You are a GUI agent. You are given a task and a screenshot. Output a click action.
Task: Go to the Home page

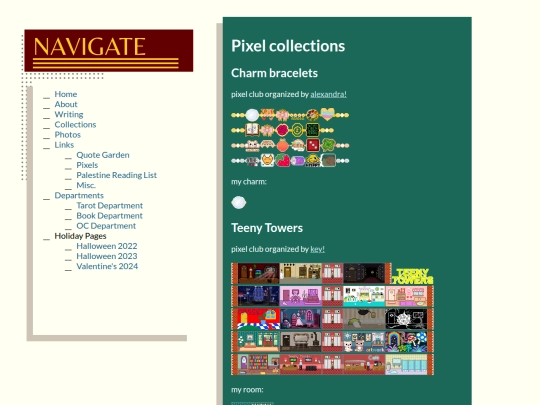click(65, 94)
